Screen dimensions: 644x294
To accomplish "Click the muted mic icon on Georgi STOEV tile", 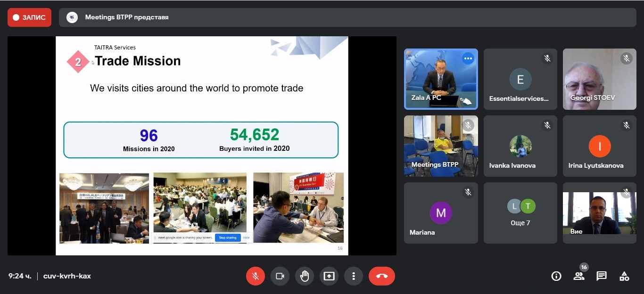I will pyautogui.click(x=627, y=58).
